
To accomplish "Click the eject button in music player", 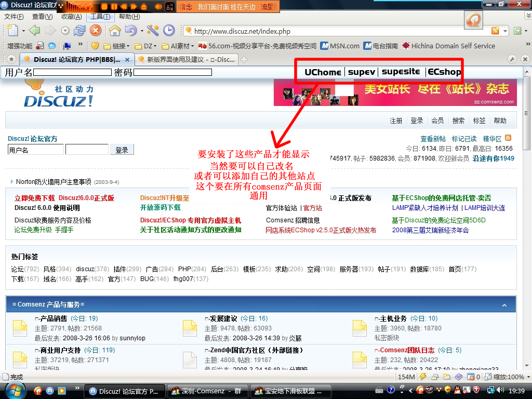I will [x=143, y=6].
